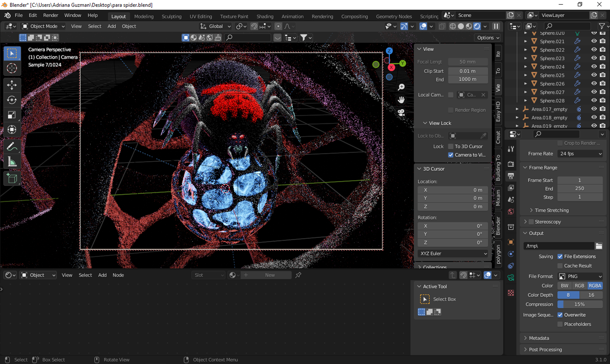
Task: Uncheck Camera to View lock
Action: [x=451, y=155]
